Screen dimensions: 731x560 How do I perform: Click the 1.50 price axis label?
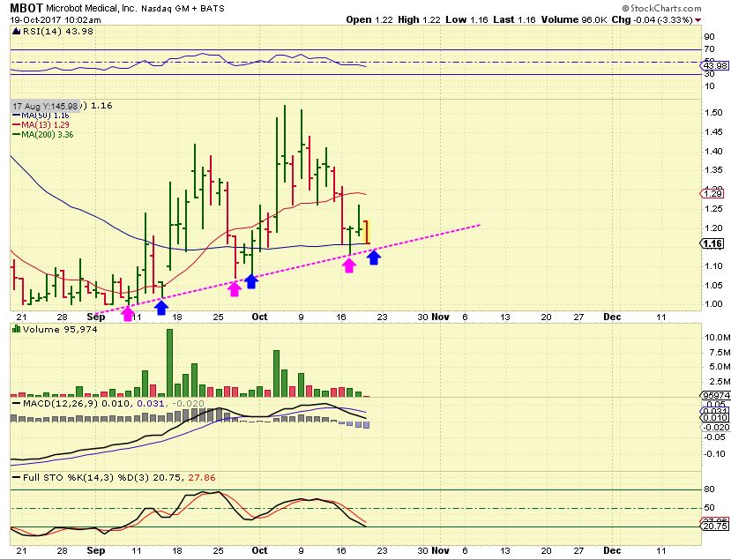713,112
